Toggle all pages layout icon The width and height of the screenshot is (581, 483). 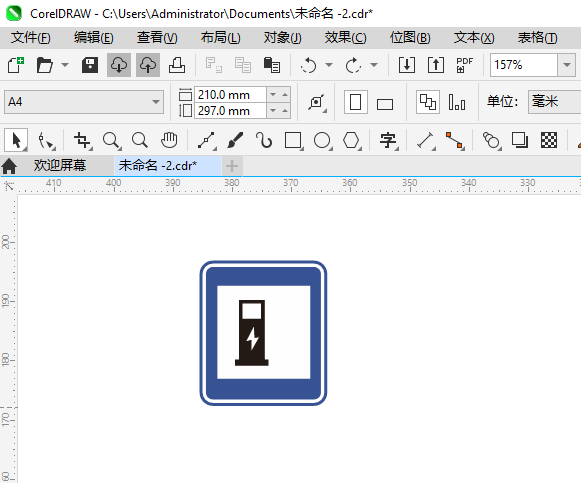428,102
